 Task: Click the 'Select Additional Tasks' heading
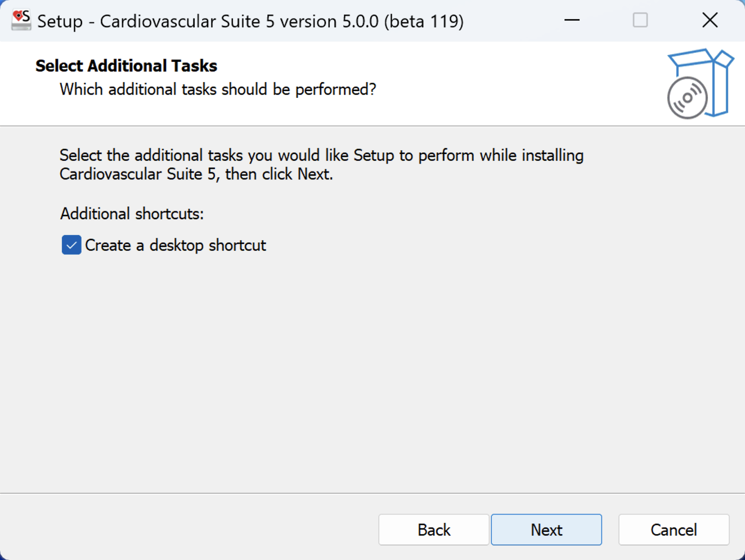pyautogui.click(x=126, y=66)
